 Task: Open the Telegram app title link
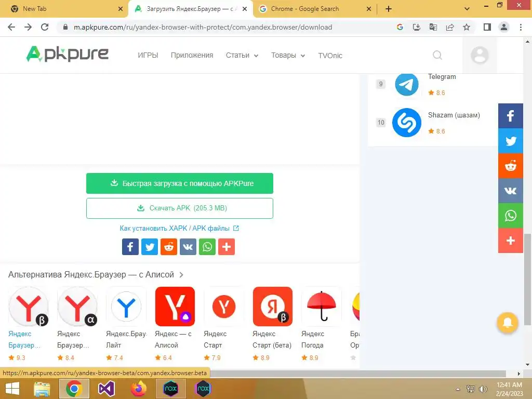442,77
